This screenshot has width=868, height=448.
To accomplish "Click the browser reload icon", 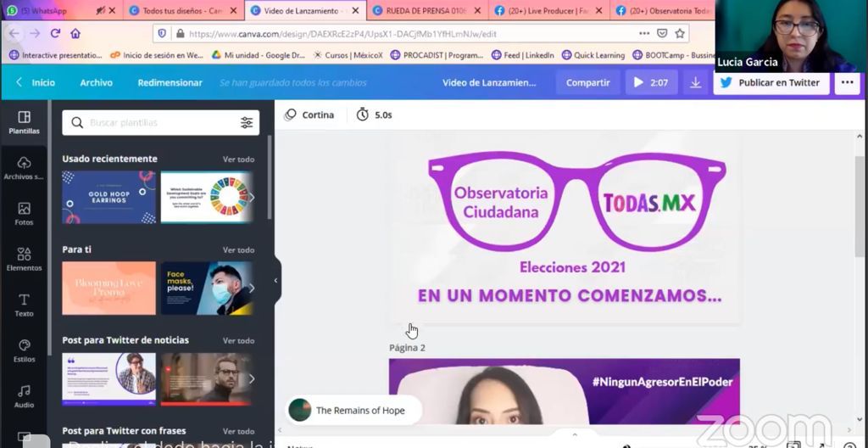I will coord(55,33).
